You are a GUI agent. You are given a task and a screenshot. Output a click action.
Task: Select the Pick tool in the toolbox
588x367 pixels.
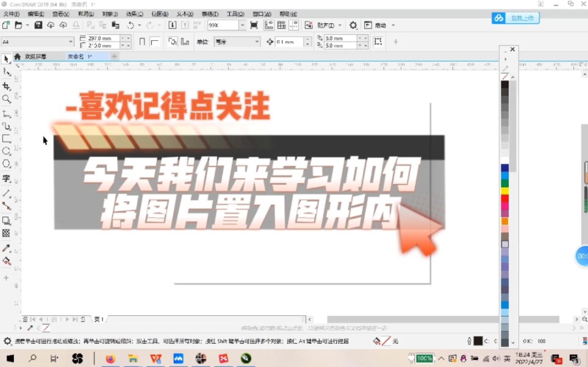pos(7,59)
